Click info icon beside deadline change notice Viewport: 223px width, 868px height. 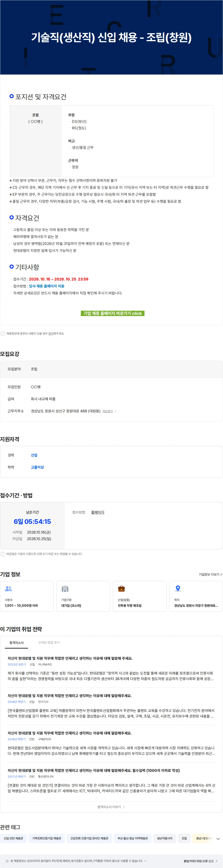pyautogui.click(x=3, y=554)
